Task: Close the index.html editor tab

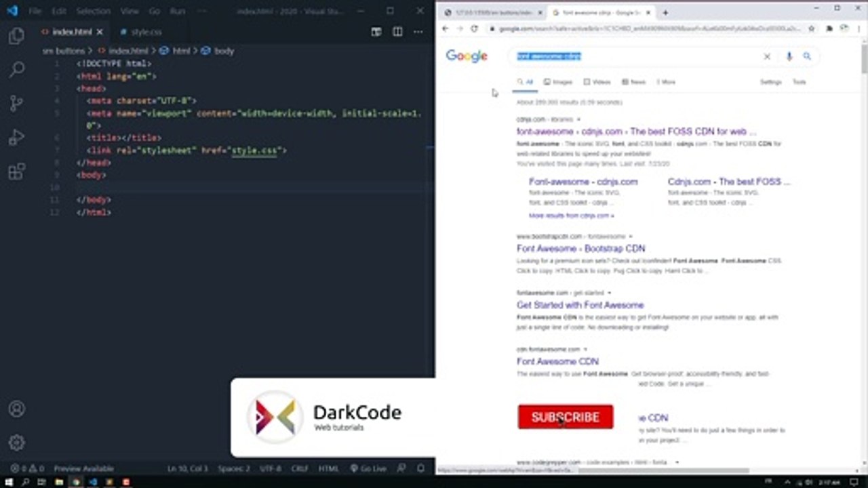Action: 100,32
